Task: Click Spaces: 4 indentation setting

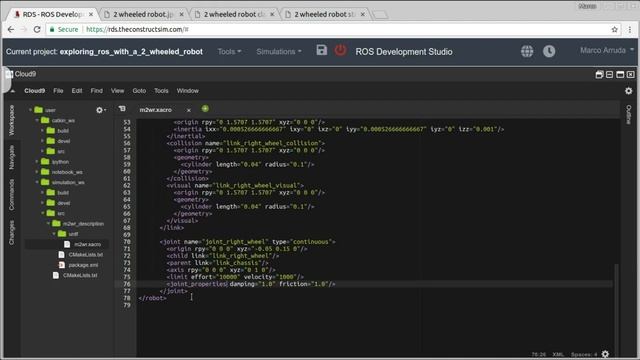Action: tap(584, 354)
